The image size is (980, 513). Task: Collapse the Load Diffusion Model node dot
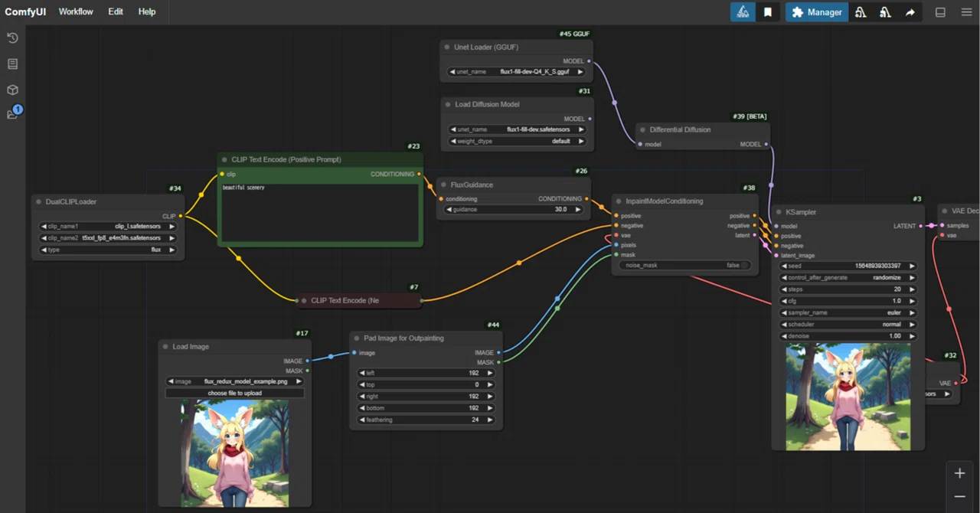tap(448, 105)
